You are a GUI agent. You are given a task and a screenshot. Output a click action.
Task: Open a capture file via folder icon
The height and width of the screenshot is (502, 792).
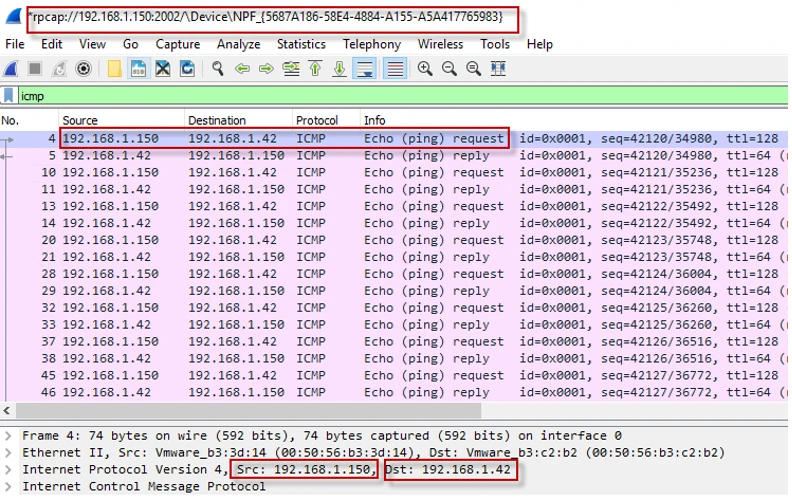click(114, 69)
